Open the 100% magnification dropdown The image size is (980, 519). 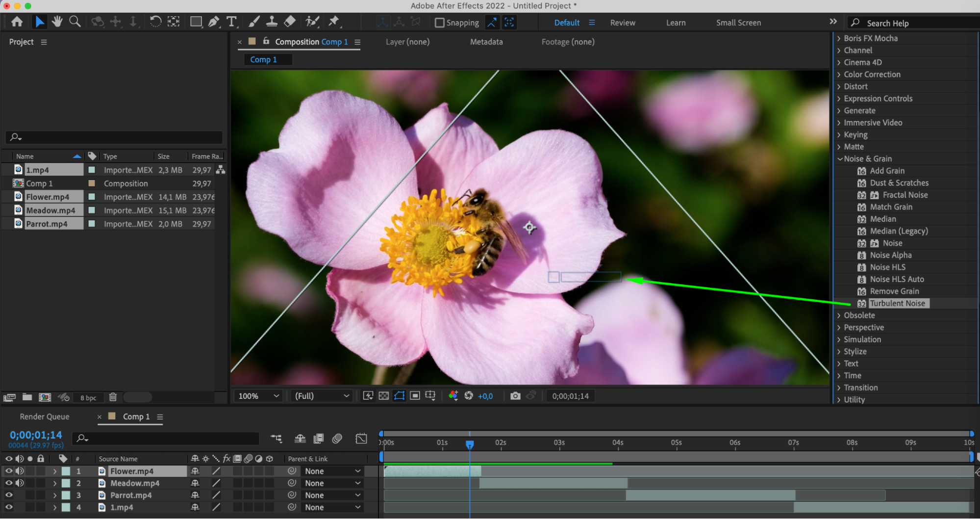click(x=258, y=396)
